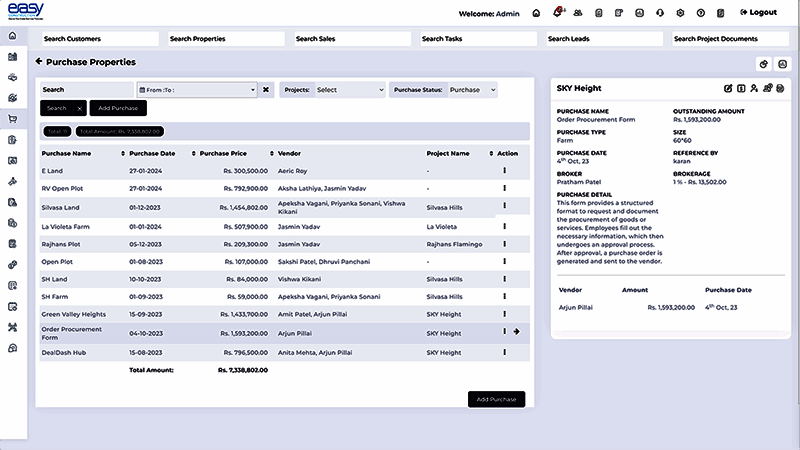Open the link chain icon in sidebar

[x=13, y=265]
